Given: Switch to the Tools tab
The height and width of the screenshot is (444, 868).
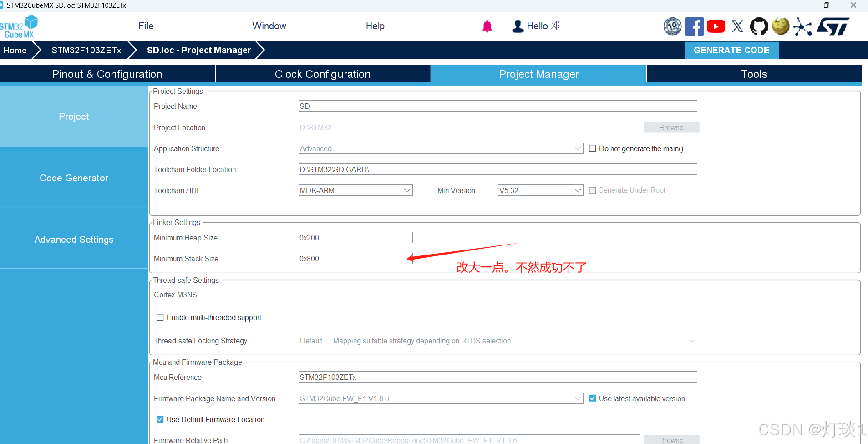Looking at the screenshot, I should tap(754, 74).
